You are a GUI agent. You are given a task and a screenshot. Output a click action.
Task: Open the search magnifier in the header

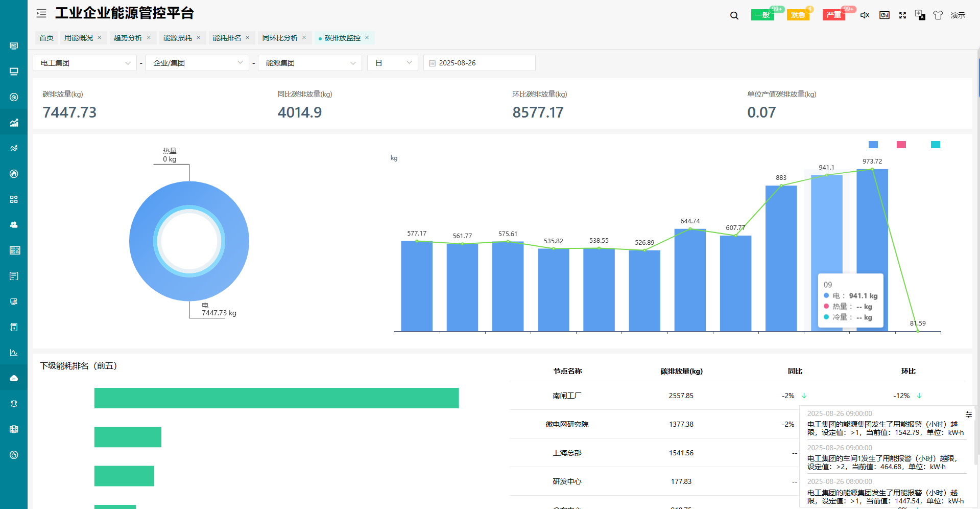pos(734,15)
